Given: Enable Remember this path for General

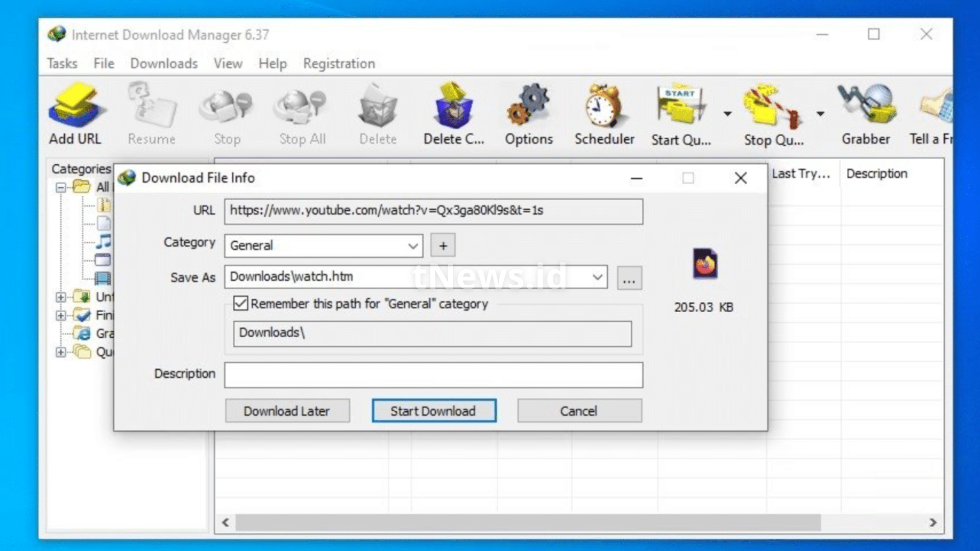Looking at the screenshot, I should 240,304.
